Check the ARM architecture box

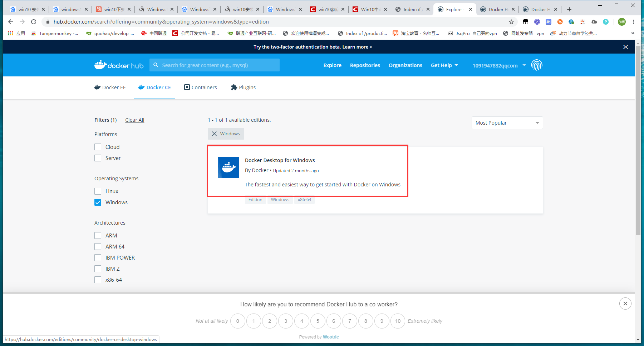98,235
